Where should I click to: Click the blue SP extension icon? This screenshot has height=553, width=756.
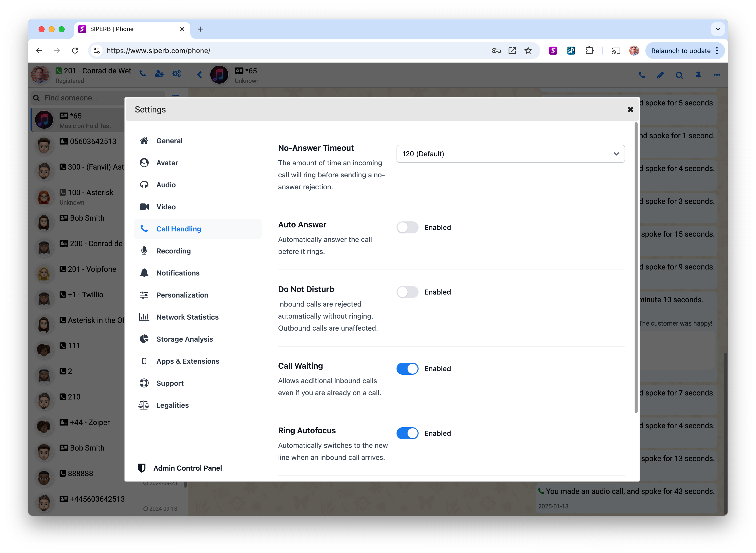[571, 51]
